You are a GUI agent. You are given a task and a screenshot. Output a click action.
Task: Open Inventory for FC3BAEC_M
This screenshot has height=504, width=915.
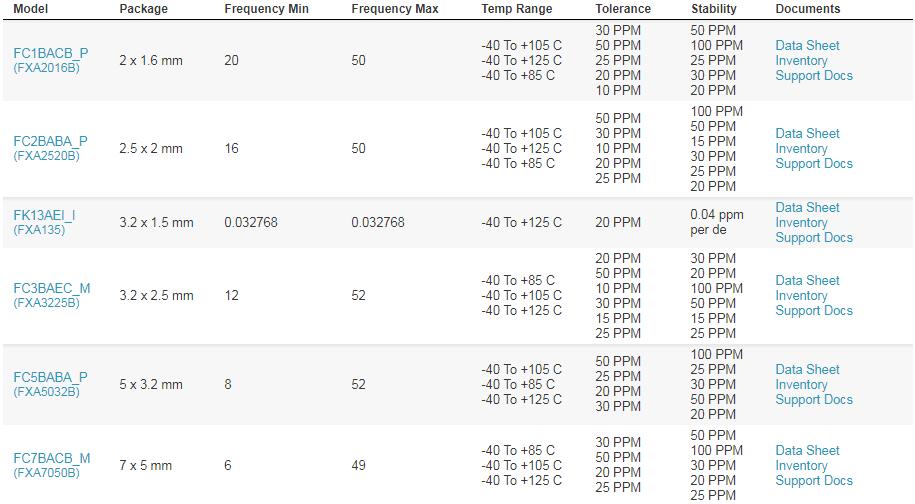click(801, 295)
